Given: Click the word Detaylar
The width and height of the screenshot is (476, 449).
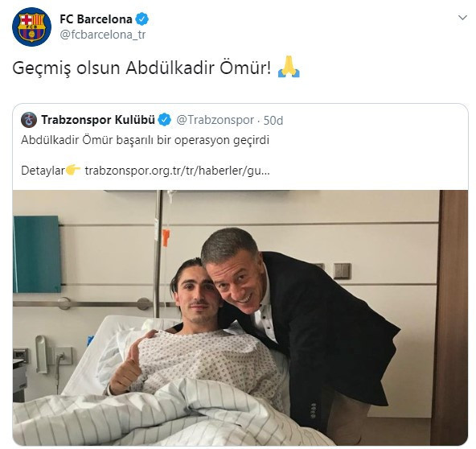Looking at the screenshot, I should pos(43,171).
